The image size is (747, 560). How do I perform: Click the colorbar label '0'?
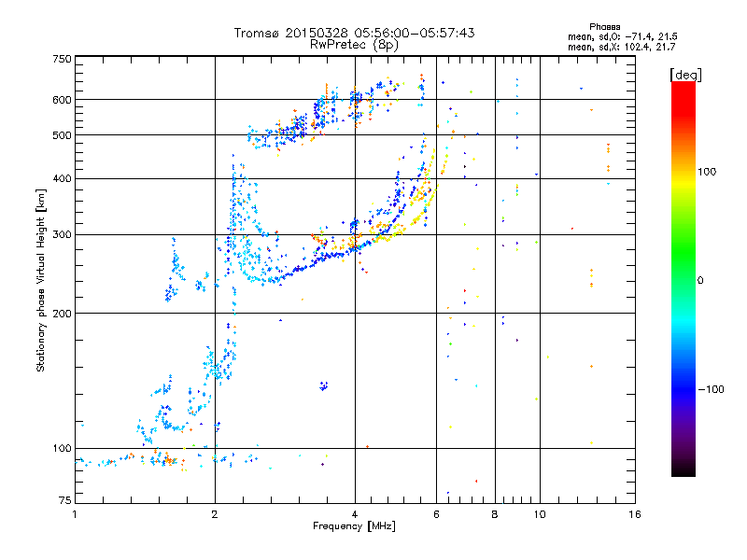tap(700, 281)
